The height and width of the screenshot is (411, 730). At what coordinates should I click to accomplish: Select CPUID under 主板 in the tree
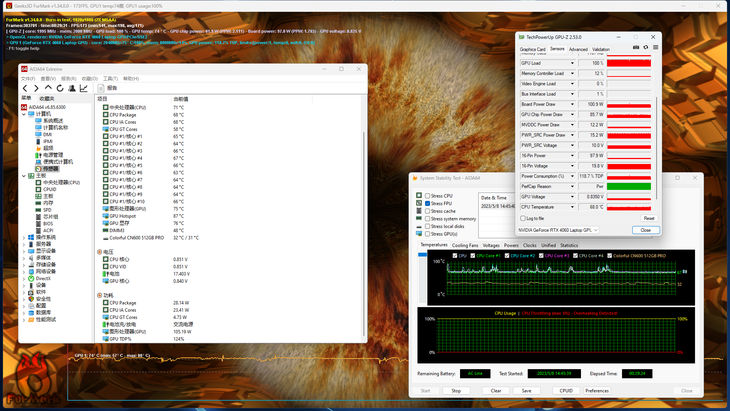[x=46, y=189]
